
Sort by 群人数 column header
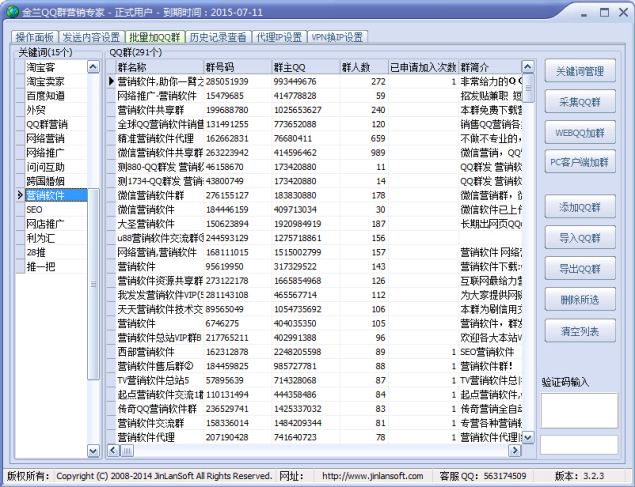(364, 67)
